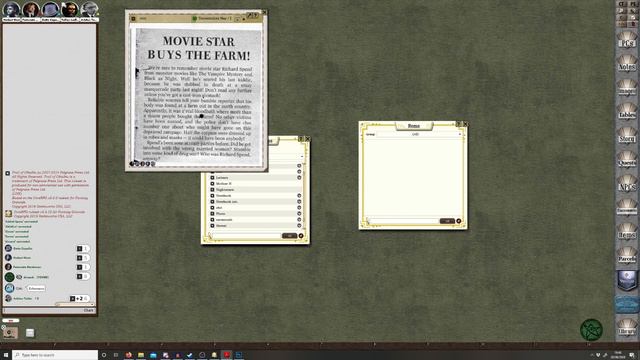This screenshot has width=640, height=360.
Task: Open the Tokens shield sidebar button
Action: point(627,280)
